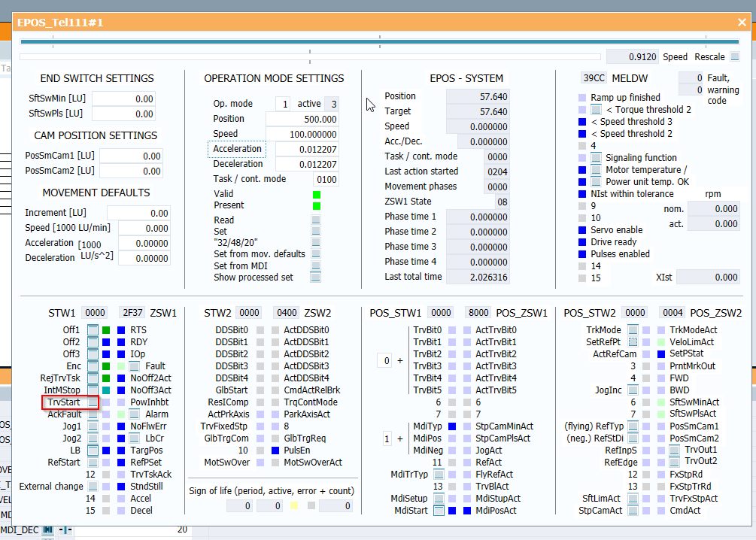Click the LbCr button in ZSW1
The width and height of the screenshot is (756, 540).
click(x=135, y=438)
